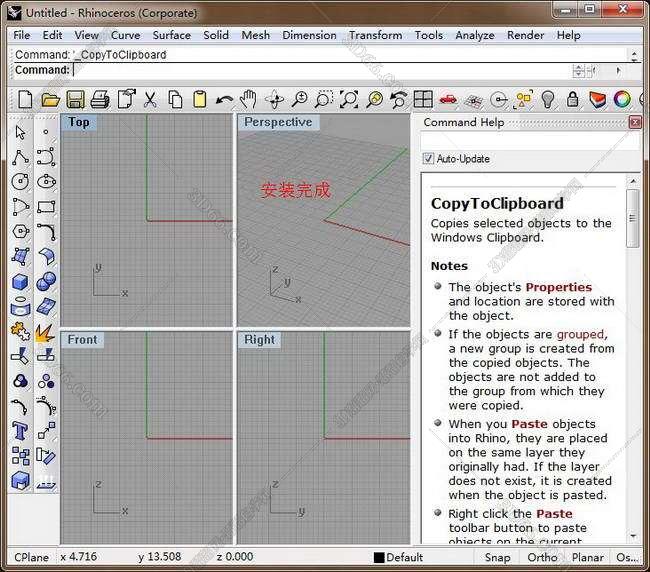
Task: Select the Rectangle tool in sidebar
Action: coord(46,206)
